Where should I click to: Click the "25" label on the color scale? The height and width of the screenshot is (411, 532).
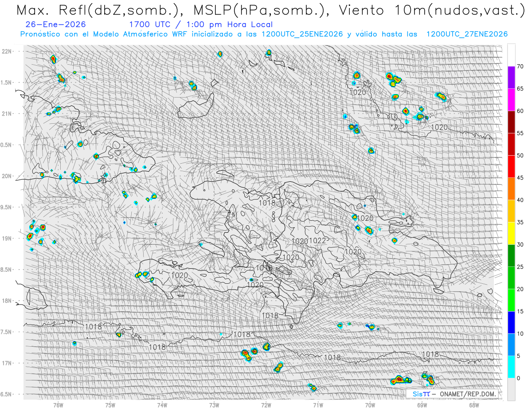pos(520,266)
